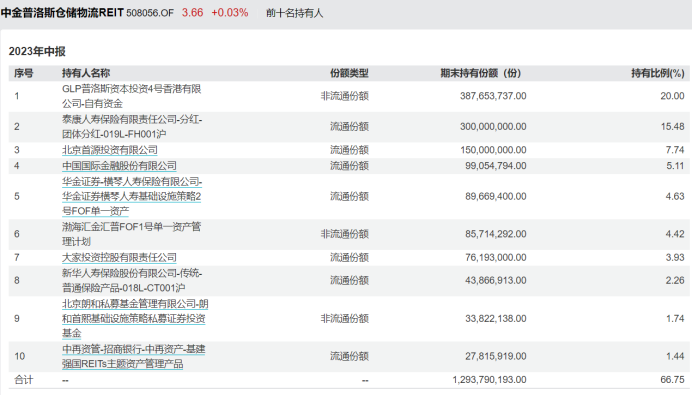693x395 pixels.
Task: Open 北京朗和私募基金管理有限公司 holder link
Action: point(135,319)
